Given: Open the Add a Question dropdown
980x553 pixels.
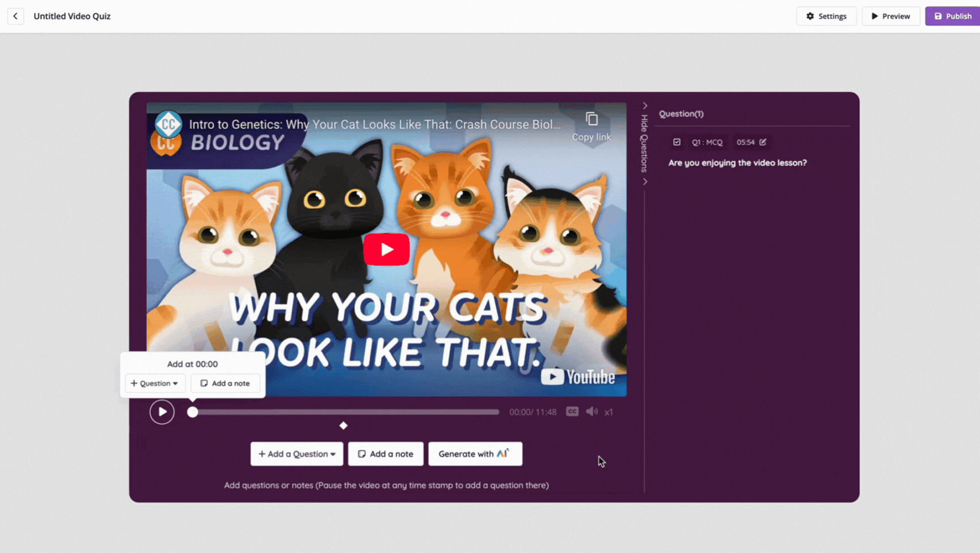Looking at the screenshot, I should pyautogui.click(x=297, y=454).
